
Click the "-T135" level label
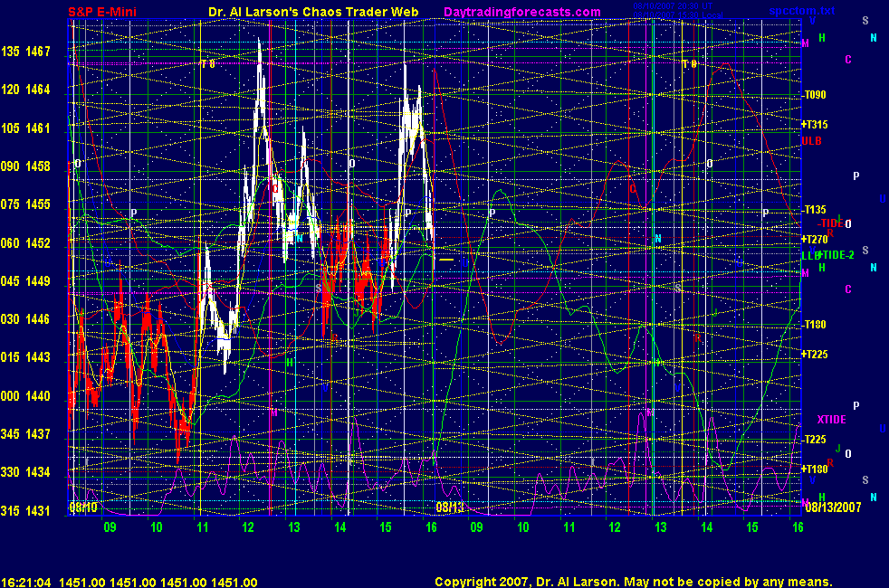pyautogui.click(x=814, y=210)
